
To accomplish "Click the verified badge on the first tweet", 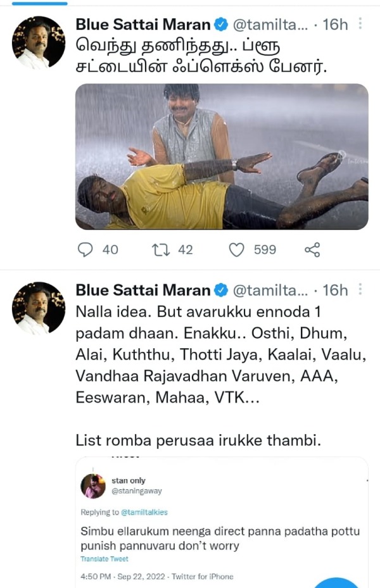I will (220, 24).
